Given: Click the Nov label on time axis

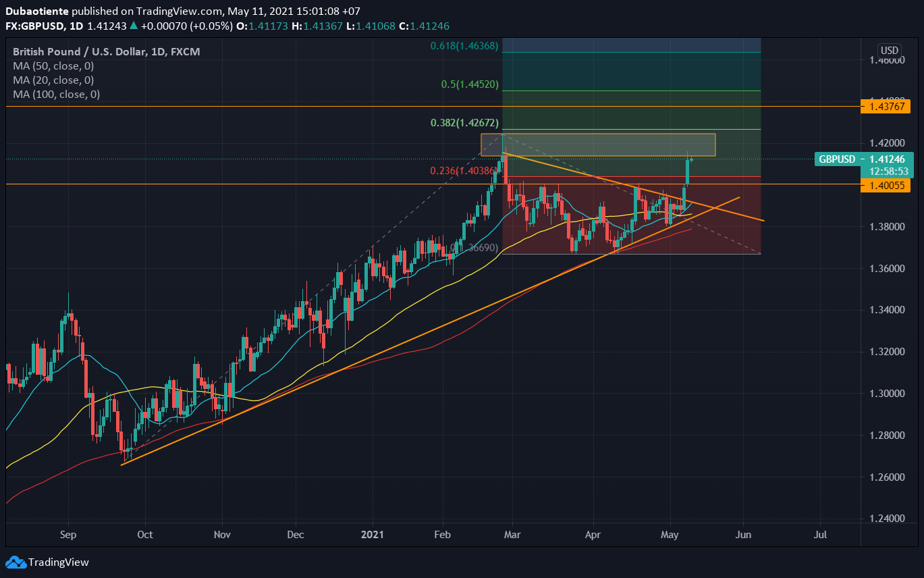Looking at the screenshot, I should click(x=222, y=535).
